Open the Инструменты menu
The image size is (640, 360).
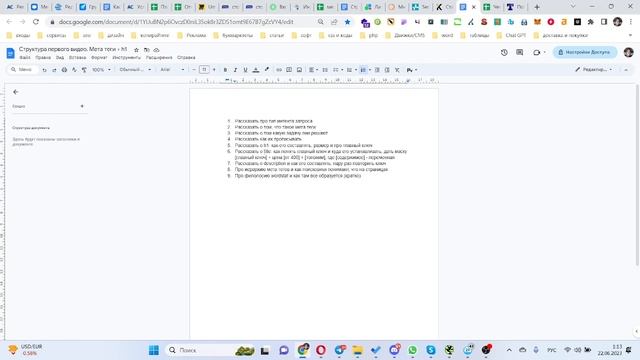point(127,58)
